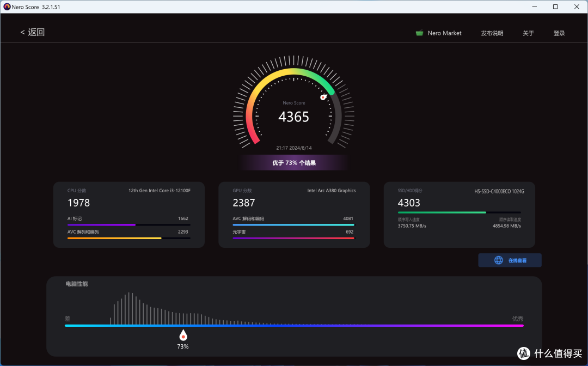The height and width of the screenshot is (366, 588).
Task: Click the 元宇宙 value 692
Action: click(350, 232)
